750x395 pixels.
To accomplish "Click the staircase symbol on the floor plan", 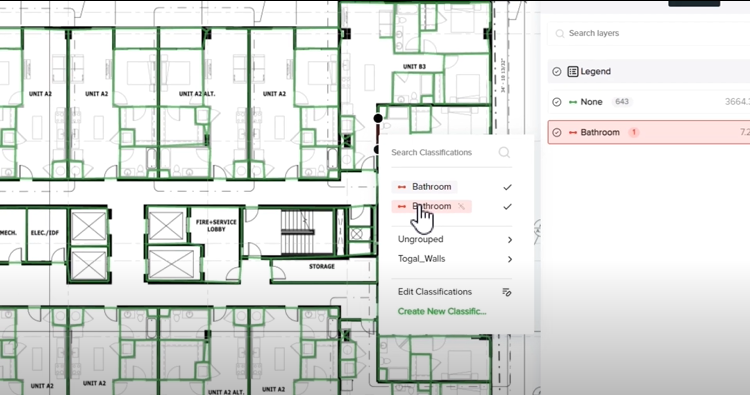I will 297,232.
